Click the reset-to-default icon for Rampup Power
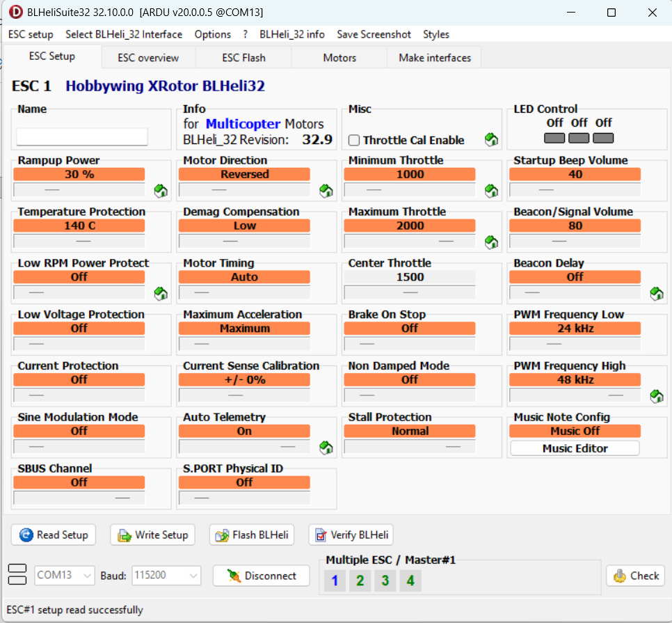Image resolution: width=672 pixels, height=623 pixels. point(161,191)
